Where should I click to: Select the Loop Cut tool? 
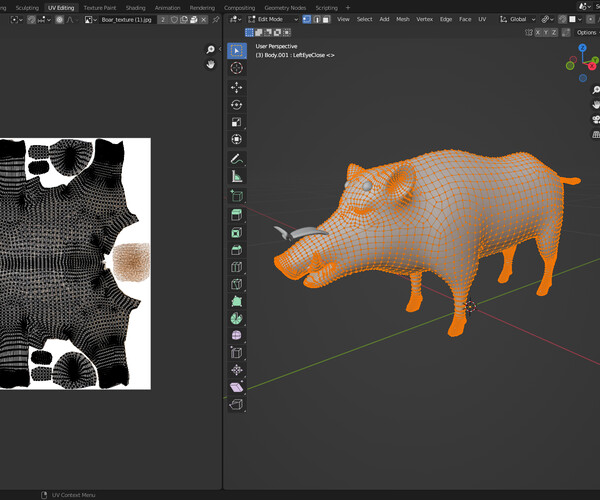pos(236,267)
